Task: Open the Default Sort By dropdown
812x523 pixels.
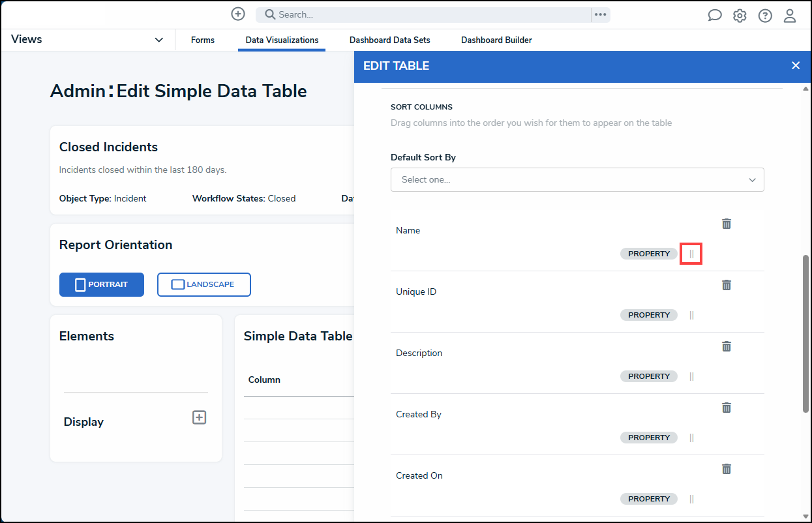Action: pos(577,179)
